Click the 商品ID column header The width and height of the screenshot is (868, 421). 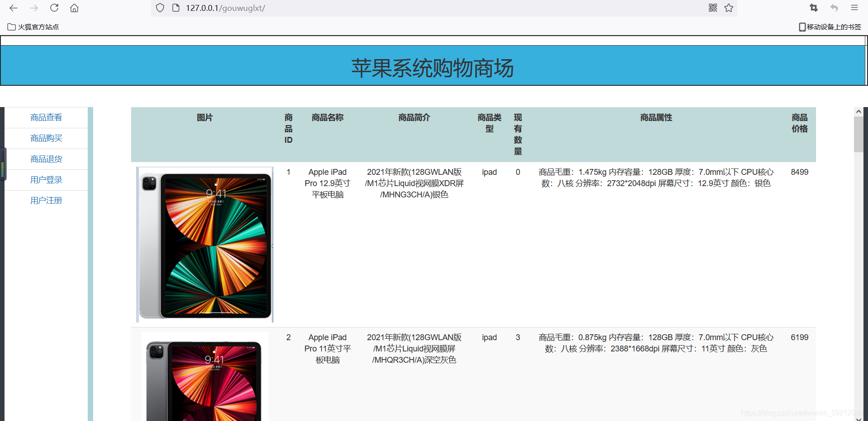(288, 129)
